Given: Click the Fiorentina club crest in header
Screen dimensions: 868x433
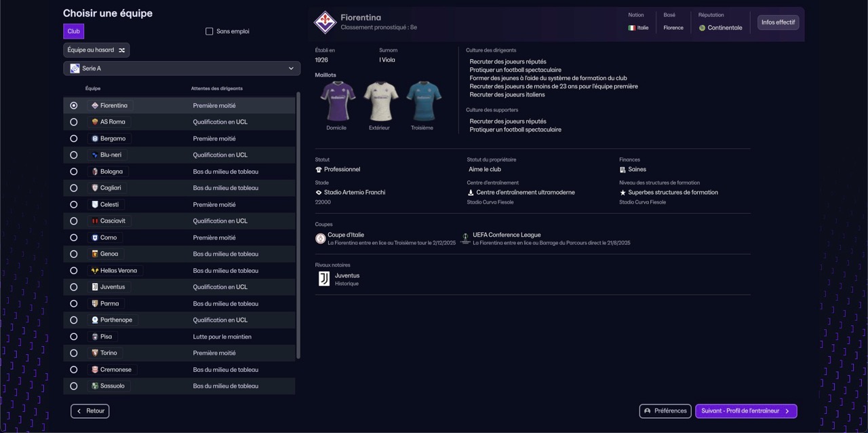Looking at the screenshot, I should [x=325, y=22].
